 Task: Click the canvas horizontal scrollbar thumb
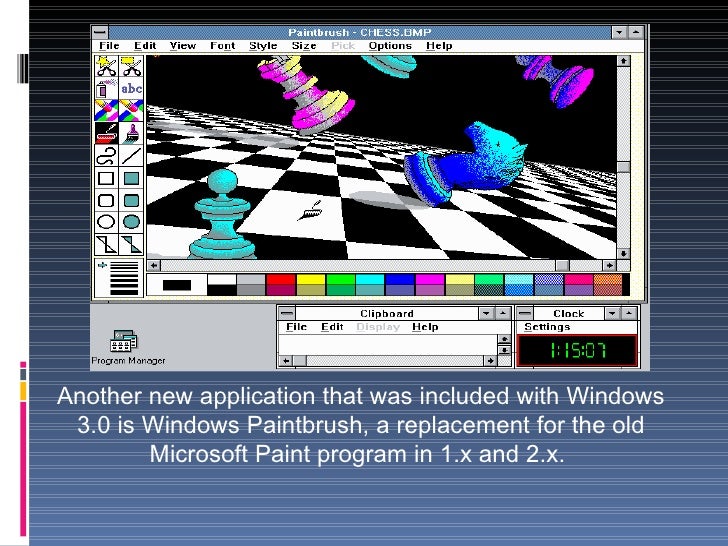tap(562, 266)
